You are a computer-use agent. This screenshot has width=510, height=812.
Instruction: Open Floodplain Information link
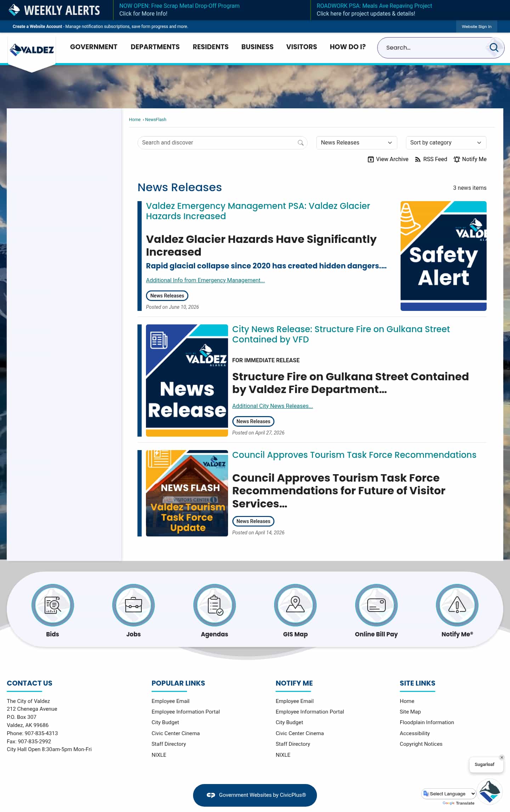pyautogui.click(x=426, y=722)
